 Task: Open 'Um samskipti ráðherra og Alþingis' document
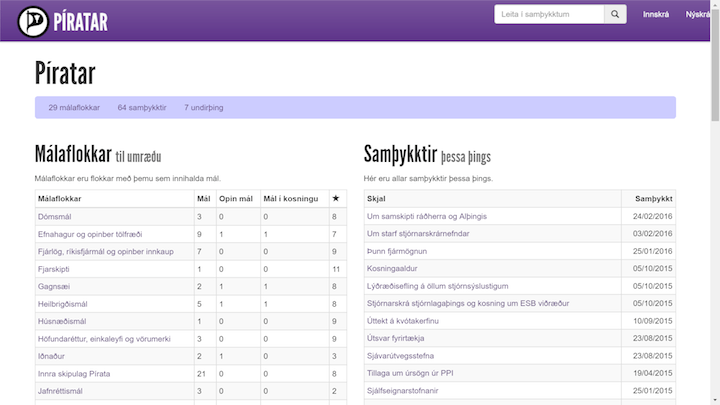click(x=433, y=216)
